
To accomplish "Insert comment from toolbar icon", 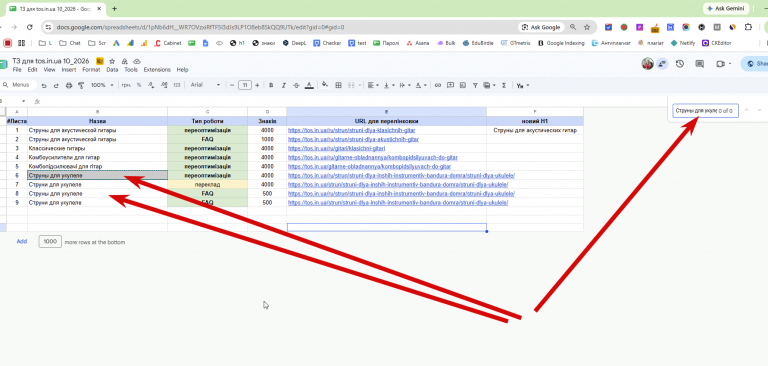I will coord(450,85).
